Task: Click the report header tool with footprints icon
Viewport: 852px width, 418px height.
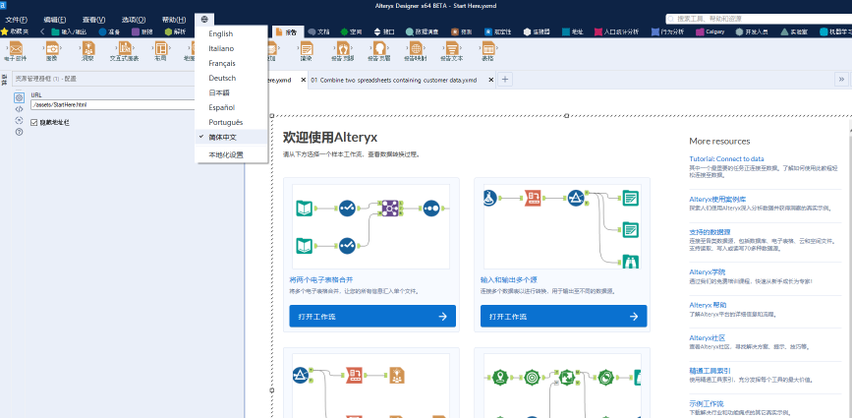Action: (x=342, y=48)
